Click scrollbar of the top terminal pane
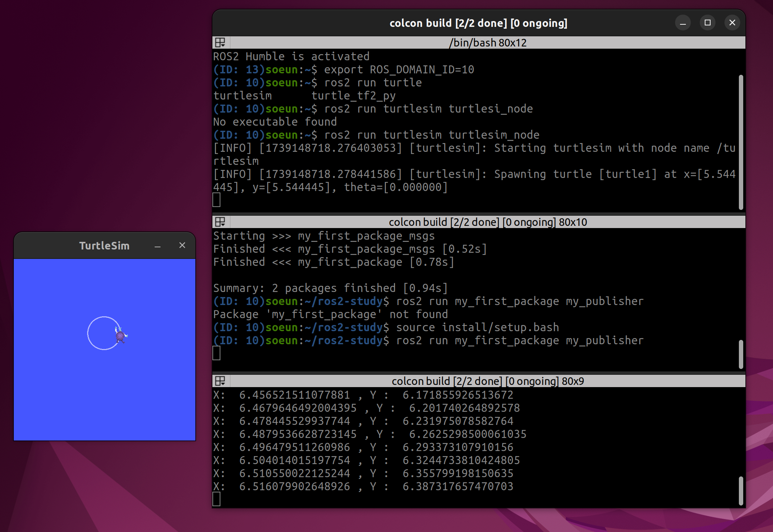The image size is (773, 532). point(741,142)
